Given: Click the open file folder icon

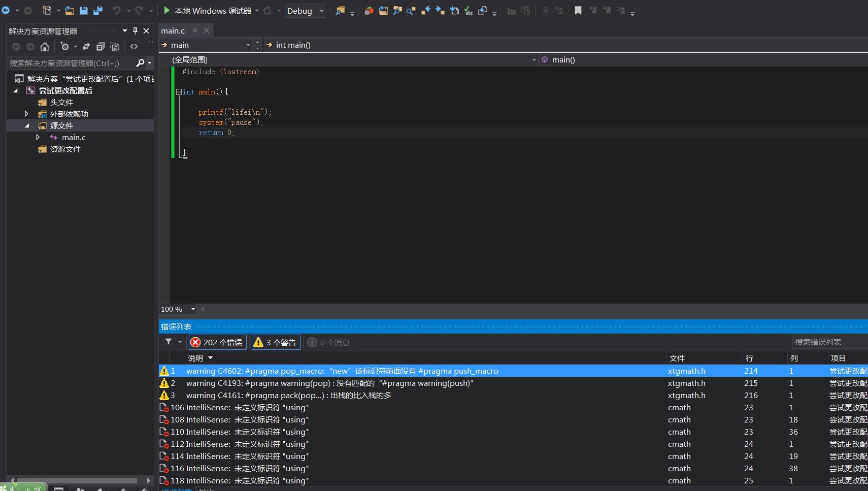Looking at the screenshot, I should 70,11.
